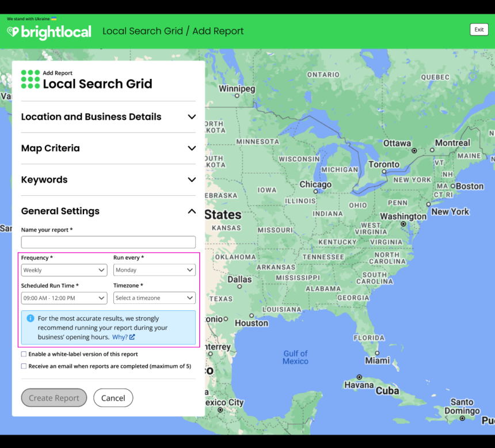Click the blue info icon in notice
The height and width of the screenshot is (448, 495).
(x=31, y=318)
